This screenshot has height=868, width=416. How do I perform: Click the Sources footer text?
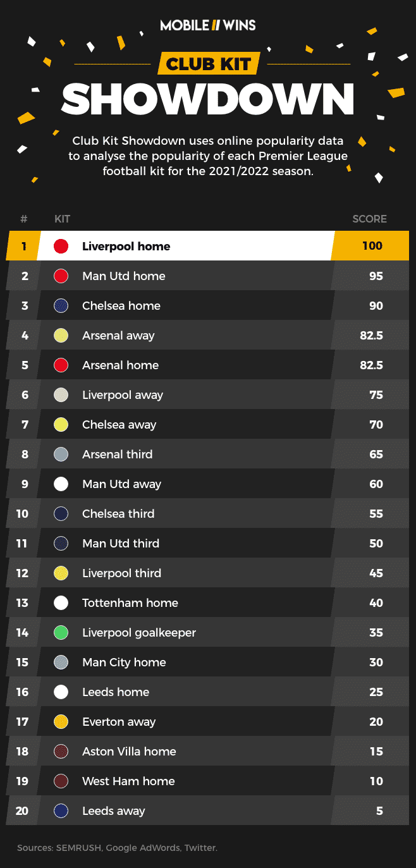click(117, 848)
